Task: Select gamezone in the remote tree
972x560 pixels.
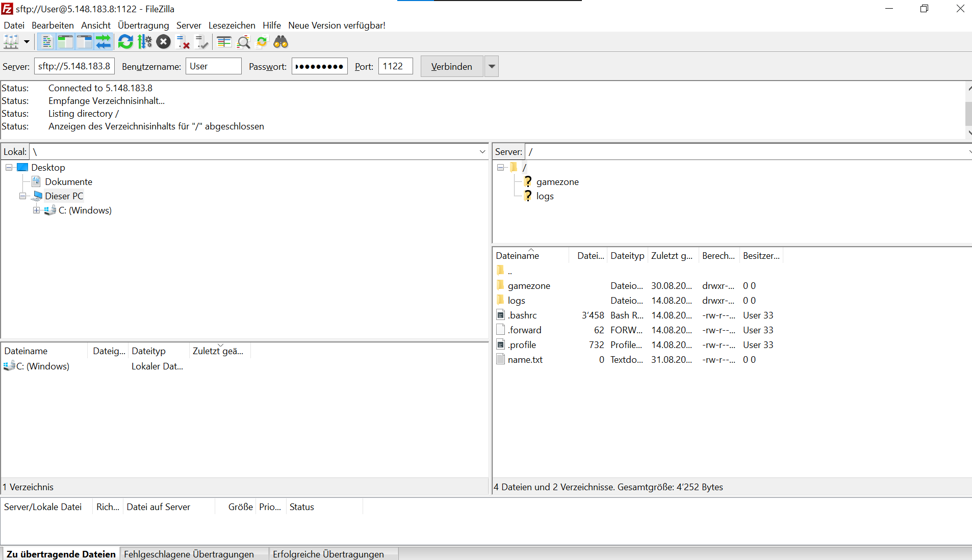Action: tap(557, 181)
